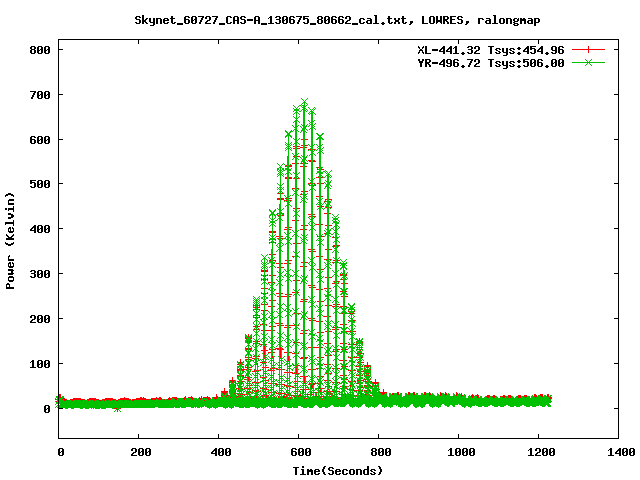Click the 1000 x-axis tick label
Viewport: 640px width, 480px height.
point(461,452)
